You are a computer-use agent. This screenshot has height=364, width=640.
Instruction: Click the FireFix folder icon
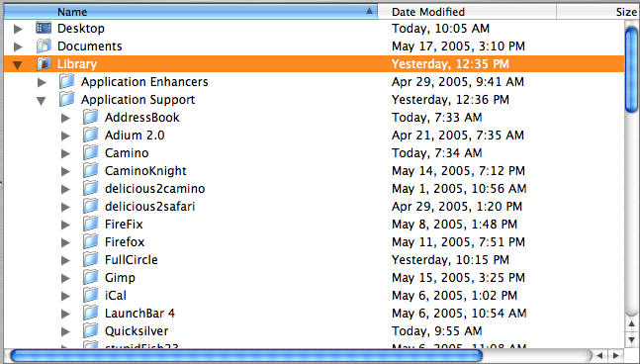coord(91,224)
